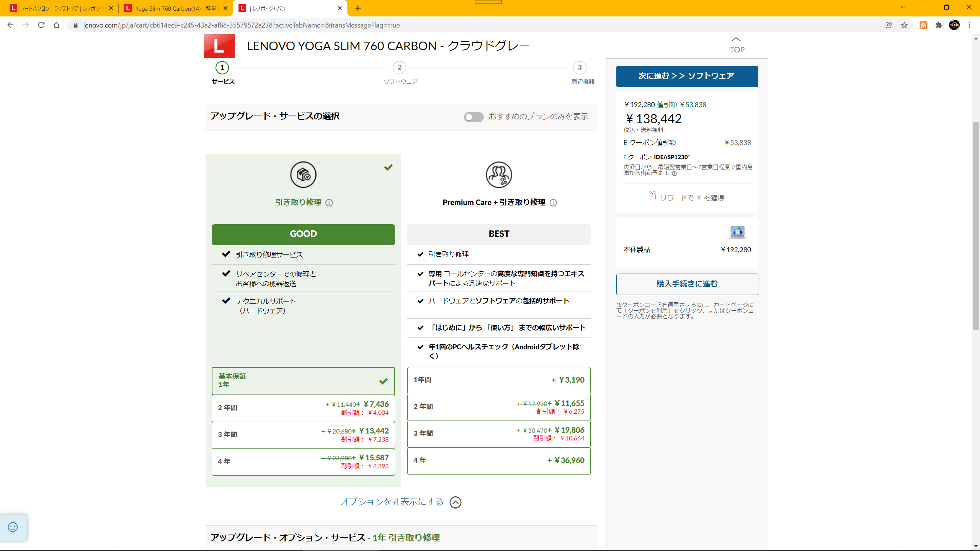This screenshot has height=551, width=980.
Task: Click the browser forward arrow
Action: point(26,25)
